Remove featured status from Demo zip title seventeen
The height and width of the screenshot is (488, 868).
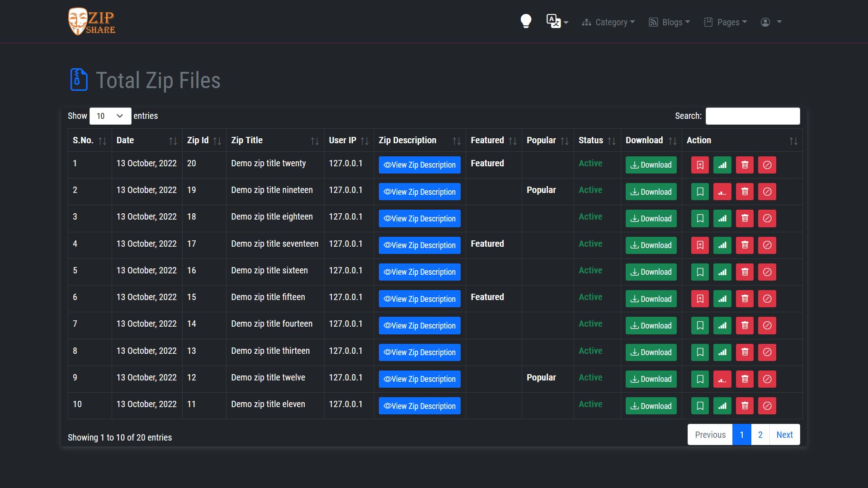click(700, 245)
